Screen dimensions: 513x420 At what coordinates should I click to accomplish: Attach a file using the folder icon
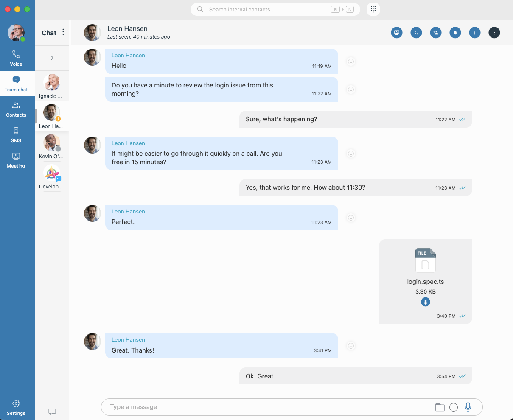click(440, 407)
